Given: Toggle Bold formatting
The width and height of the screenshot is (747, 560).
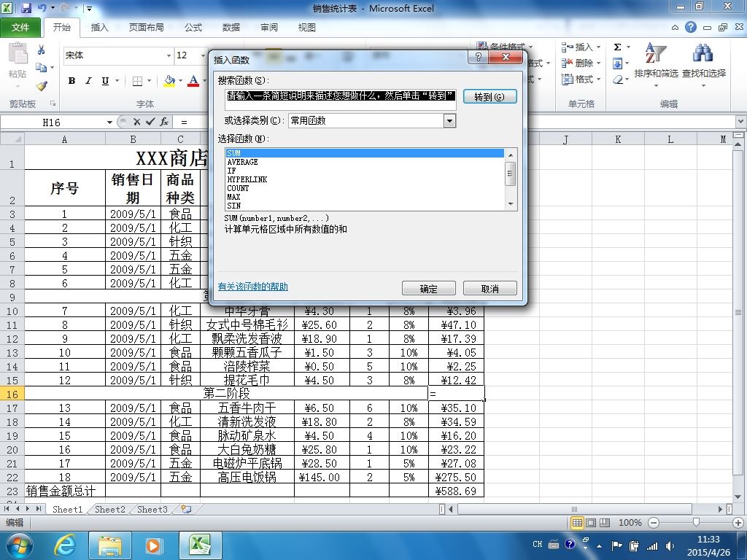Looking at the screenshot, I should pos(71,81).
